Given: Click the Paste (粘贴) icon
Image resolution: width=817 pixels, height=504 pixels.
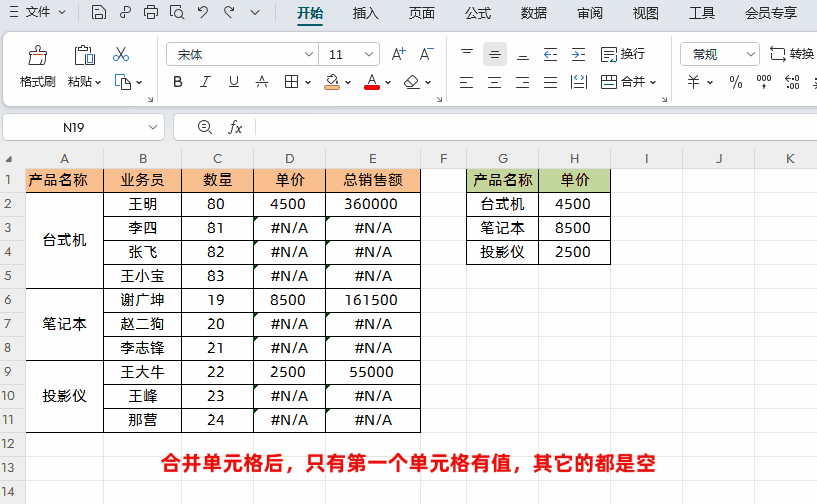Looking at the screenshot, I should (84, 55).
